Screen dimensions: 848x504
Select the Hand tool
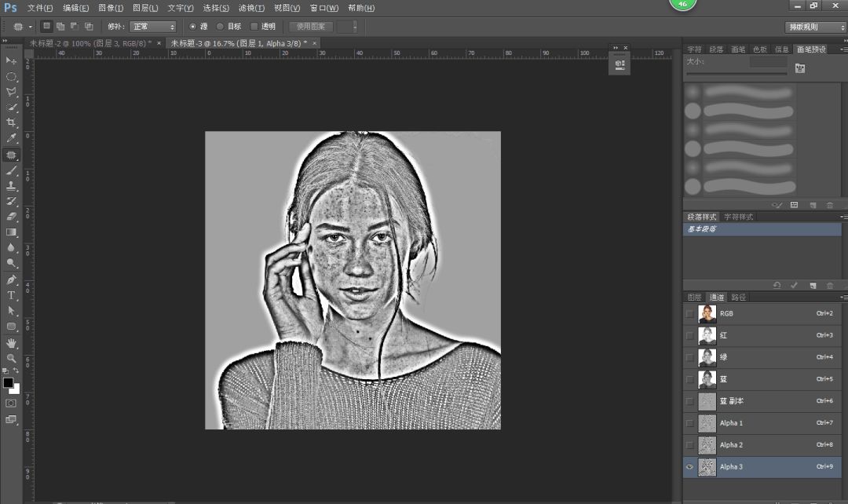tap(11, 342)
